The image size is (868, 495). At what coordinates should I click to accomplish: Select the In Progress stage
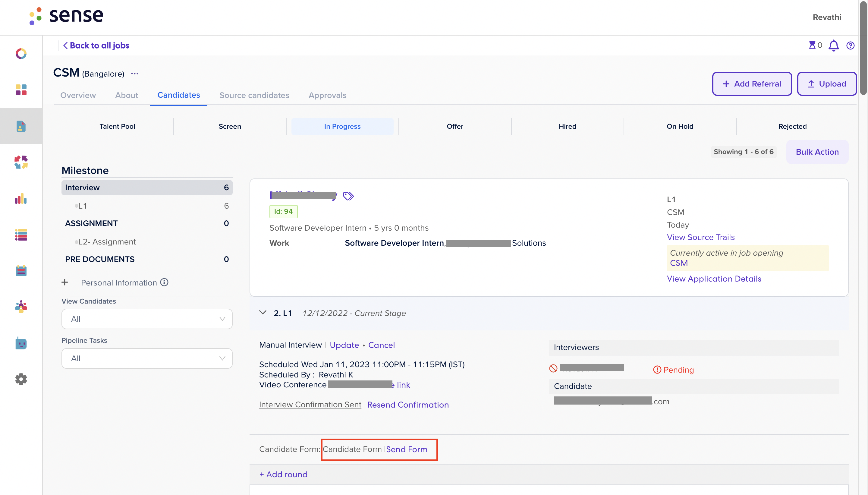pos(342,127)
